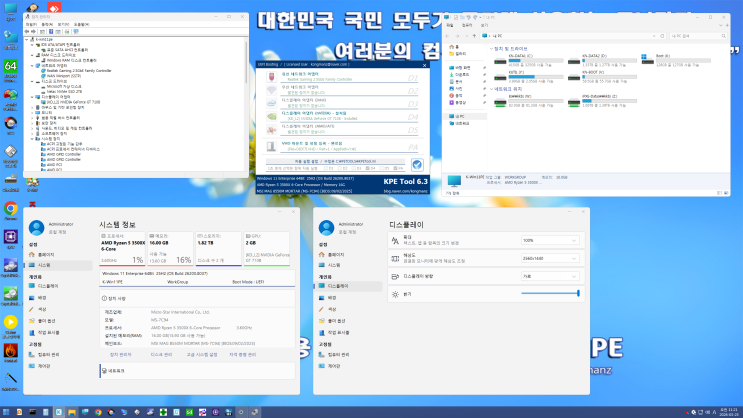Screen dimensions: 743x418
Task: Collapse the system devices node in Device Manager
Action: [x=32, y=138]
